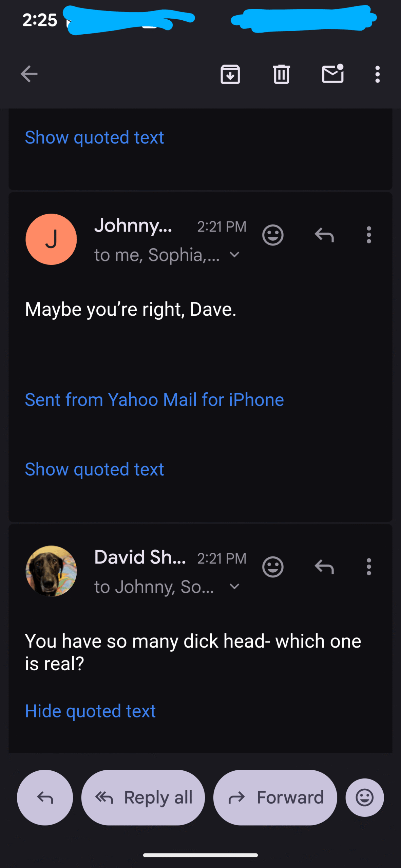Add emoji reaction to Johnny's message
The height and width of the screenshot is (868, 401).
[273, 235]
